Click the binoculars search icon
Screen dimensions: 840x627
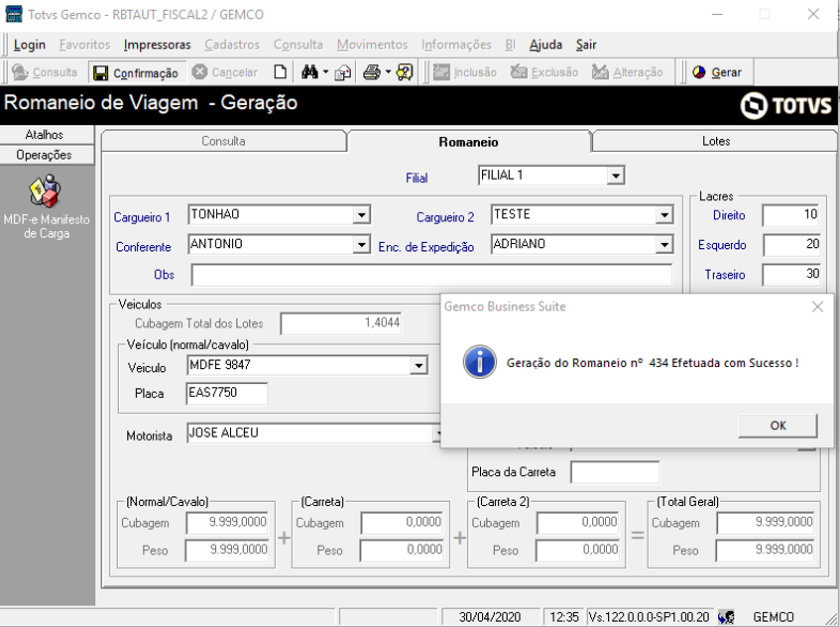309,72
